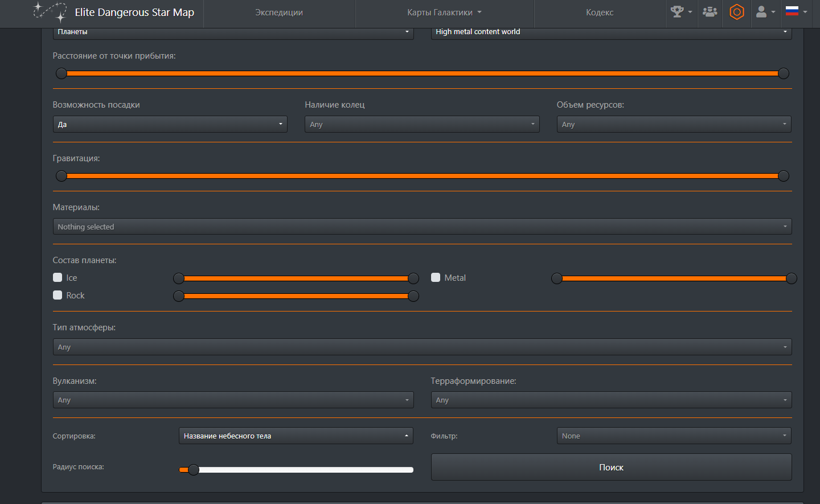This screenshot has width=820, height=504.
Task: Click the orange hexagon icon in navbar
Action: coord(737,12)
